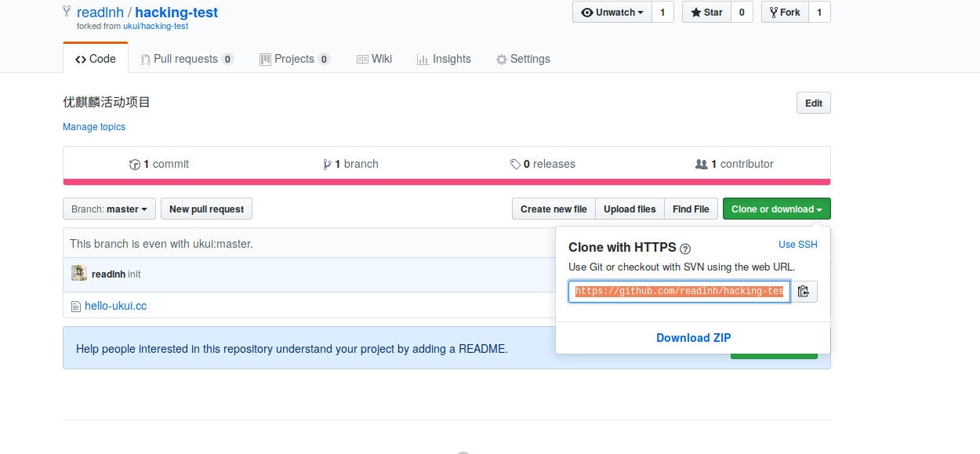View the 1 branch list
Screen dimensions: 980x454
[350, 164]
